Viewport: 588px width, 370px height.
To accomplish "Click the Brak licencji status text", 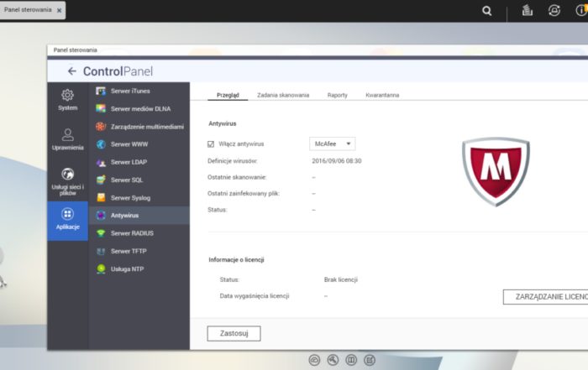I will [340, 279].
